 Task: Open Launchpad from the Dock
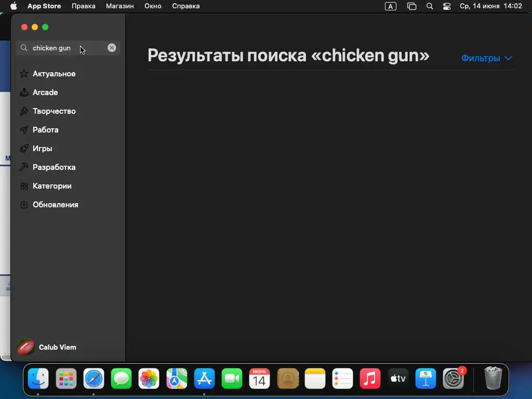[x=66, y=378]
